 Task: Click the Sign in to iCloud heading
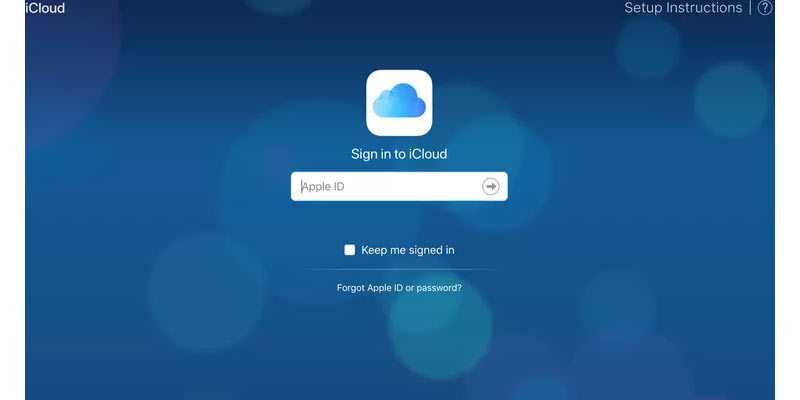399,154
